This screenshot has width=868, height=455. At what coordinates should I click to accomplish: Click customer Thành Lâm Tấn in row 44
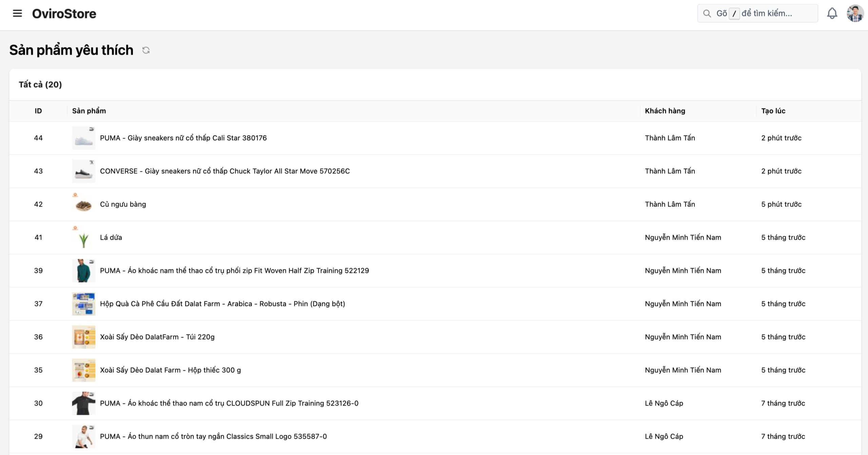670,138
